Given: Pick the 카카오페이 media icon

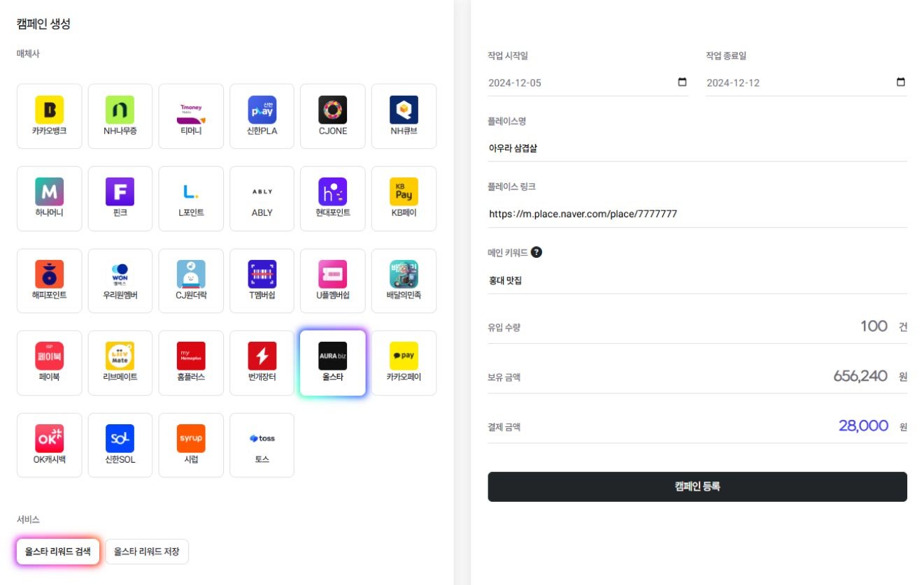Looking at the screenshot, I should [404, 363].
